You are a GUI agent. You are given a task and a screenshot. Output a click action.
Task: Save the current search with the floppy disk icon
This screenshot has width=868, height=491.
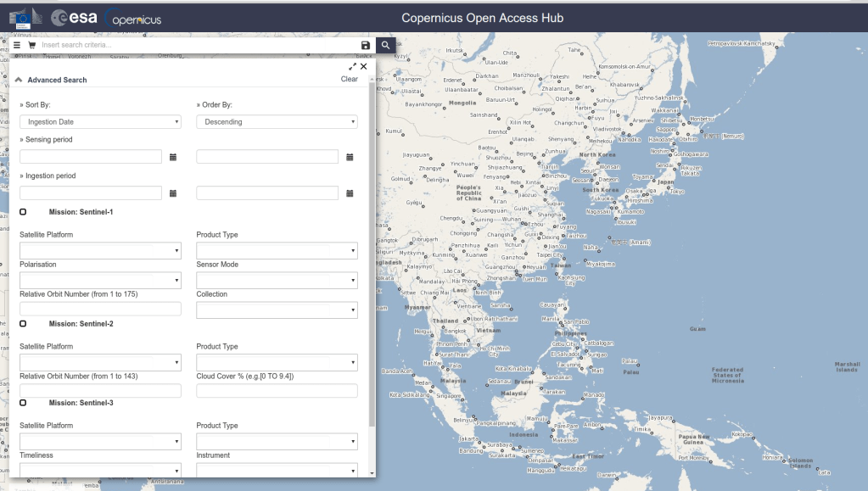365,45
